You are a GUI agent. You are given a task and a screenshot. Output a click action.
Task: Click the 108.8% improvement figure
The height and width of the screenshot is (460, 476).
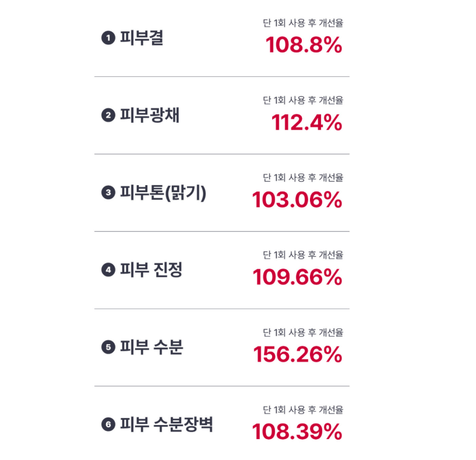[304, 45]
